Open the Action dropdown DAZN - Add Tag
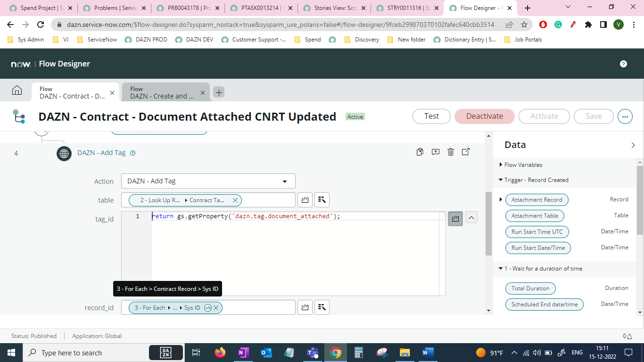Viewport: 644px width, 362px height. [x=208, y=181]
